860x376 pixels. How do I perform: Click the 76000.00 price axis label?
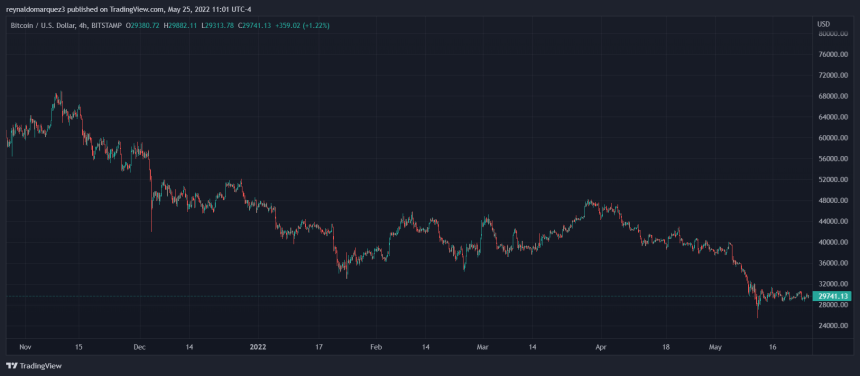click(x=834, y=55)
